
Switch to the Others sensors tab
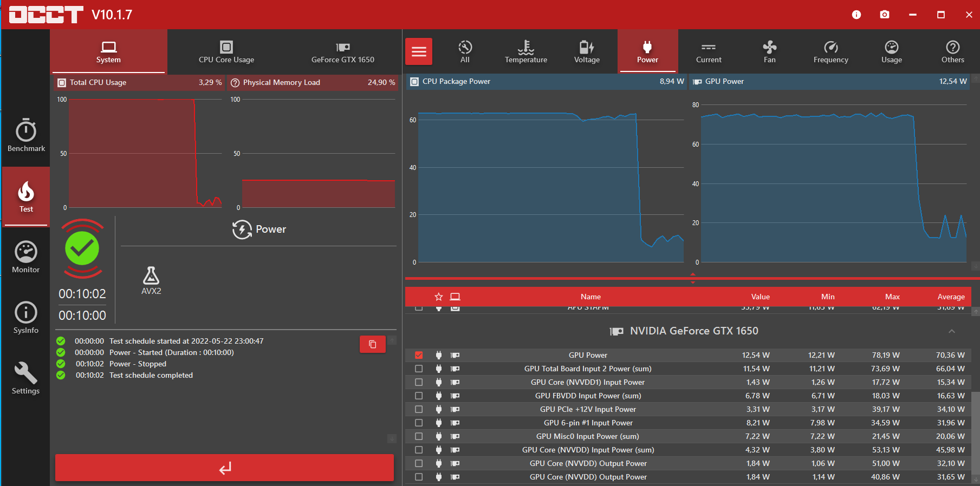click(953, 51)
